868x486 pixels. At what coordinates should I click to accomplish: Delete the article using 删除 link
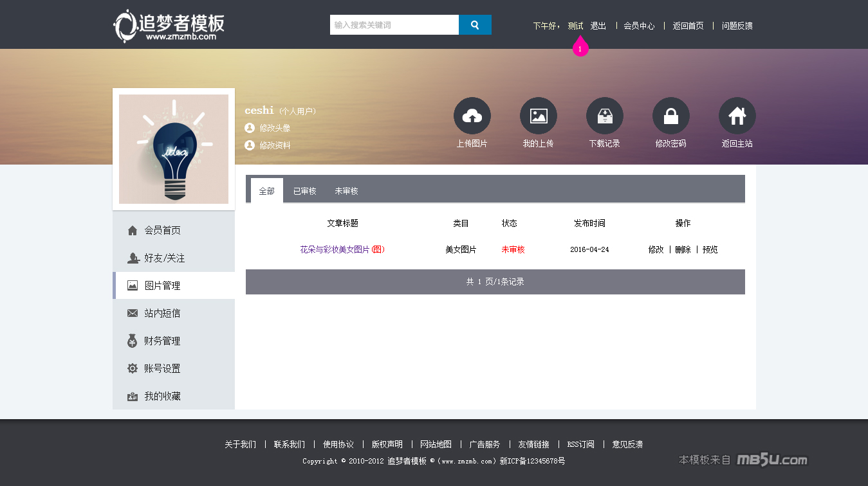coord(683,249)
